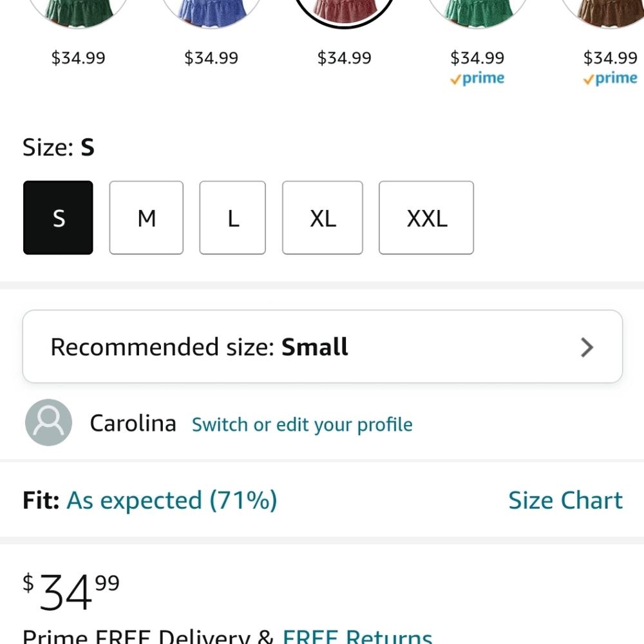644x644 pixels.
Task: Open the Recommended size: Small box
Action: coord(323,346)
